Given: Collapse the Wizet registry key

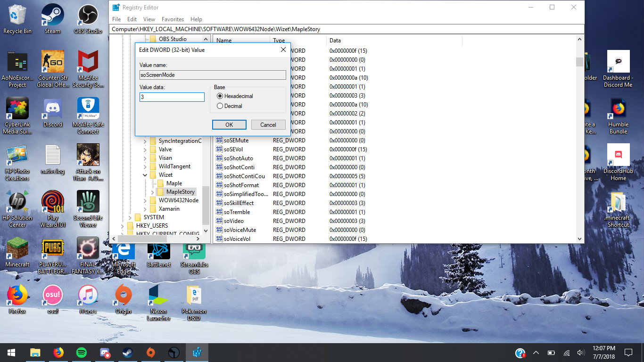Looking at the screenshot, I should 145,175.
